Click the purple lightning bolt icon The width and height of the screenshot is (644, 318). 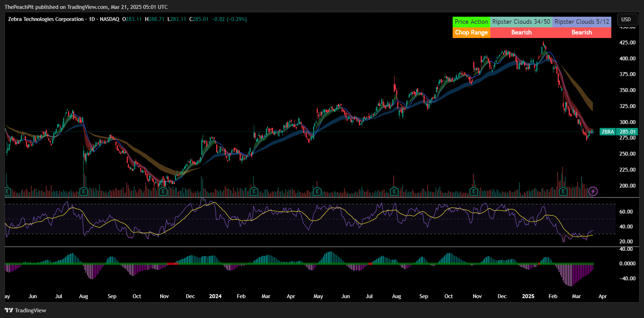click(x=593, y=192)
